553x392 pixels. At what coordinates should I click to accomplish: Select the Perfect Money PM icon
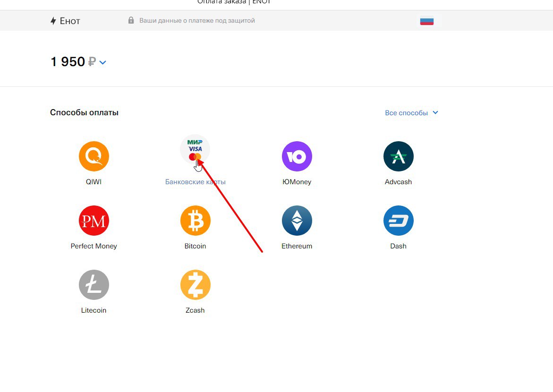coord(94,221)
